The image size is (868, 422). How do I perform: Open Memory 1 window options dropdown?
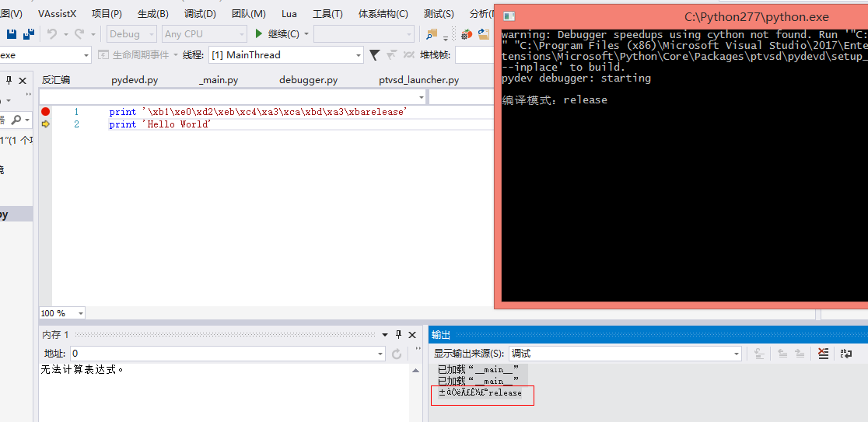click(385, 335)
